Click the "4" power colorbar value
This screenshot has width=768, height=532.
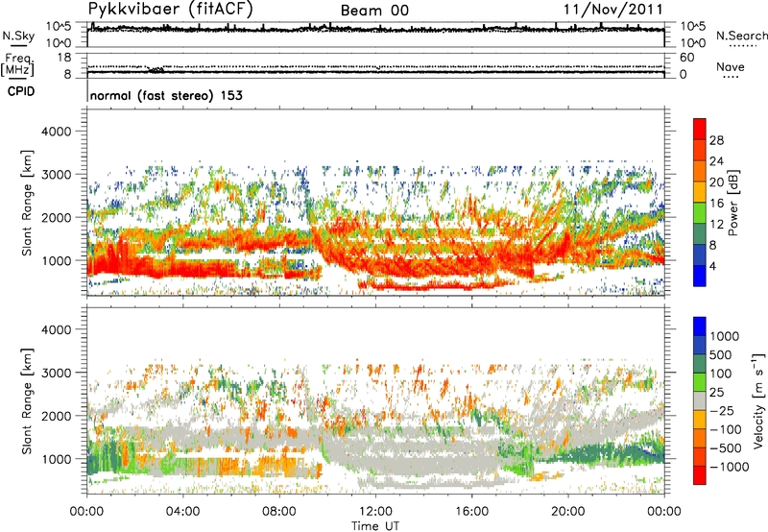click(712, 266)
